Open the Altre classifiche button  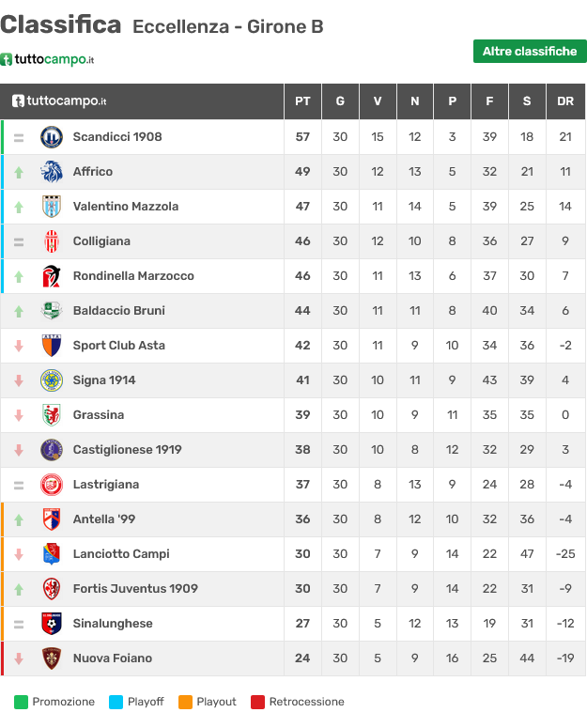(530, 51)
